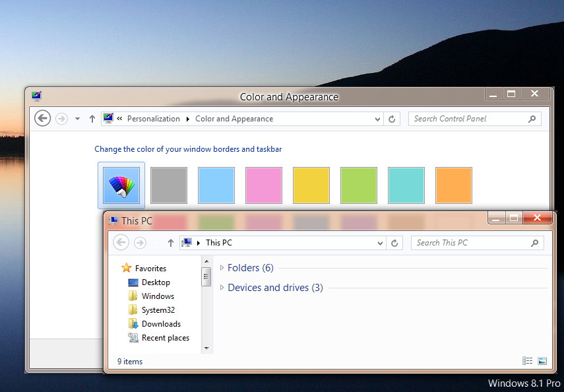This screenshot has width=564, height=392.
Task: Go back in Color and Appearance window
Action: pyautogui.click(x=42, y=118)
